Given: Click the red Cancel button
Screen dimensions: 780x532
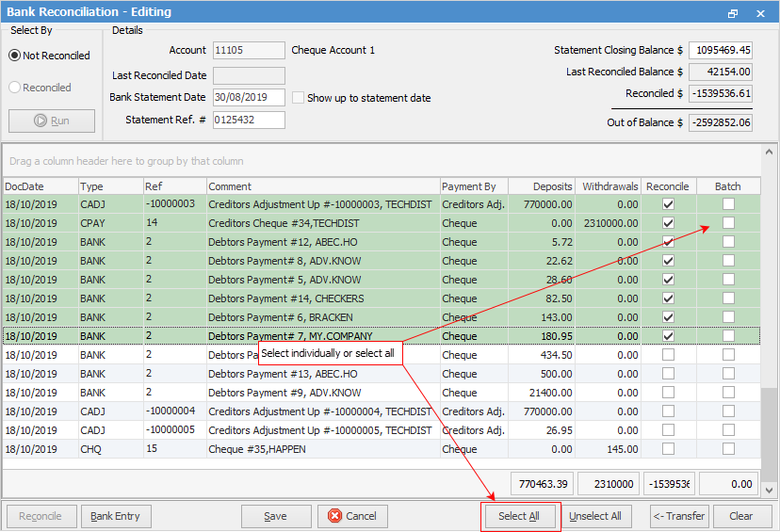Looking at the screenshot, I should click(x=352, y=516).
